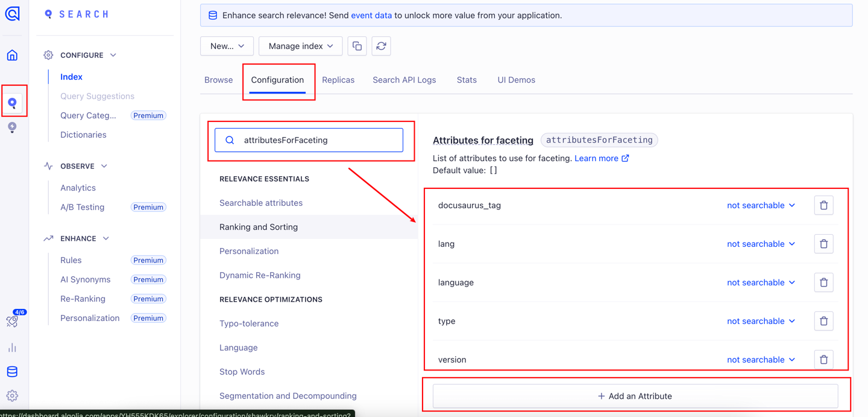Open the data sources database icon
The height and width of the screenshot is (417, 868).
(x=12, y=372)
